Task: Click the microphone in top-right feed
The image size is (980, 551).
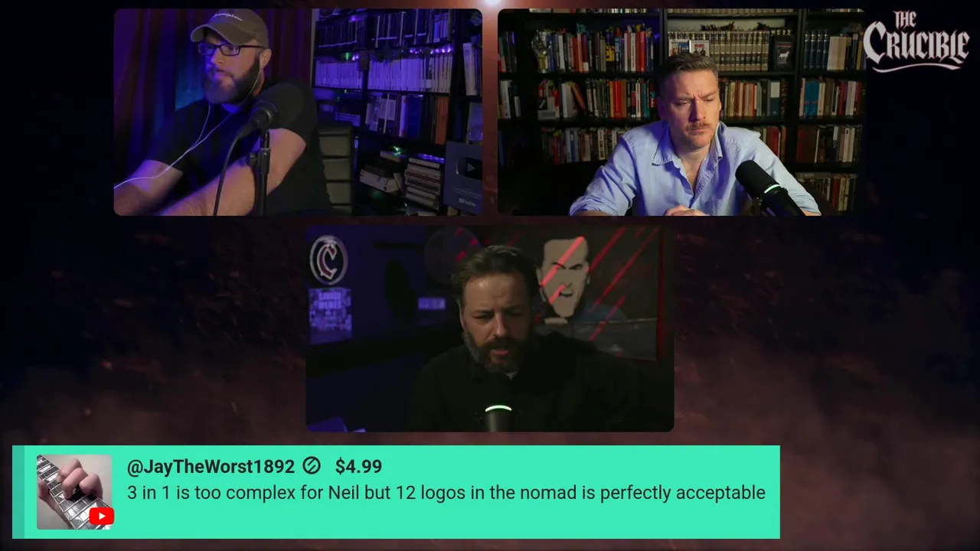Action: [768, 189]
